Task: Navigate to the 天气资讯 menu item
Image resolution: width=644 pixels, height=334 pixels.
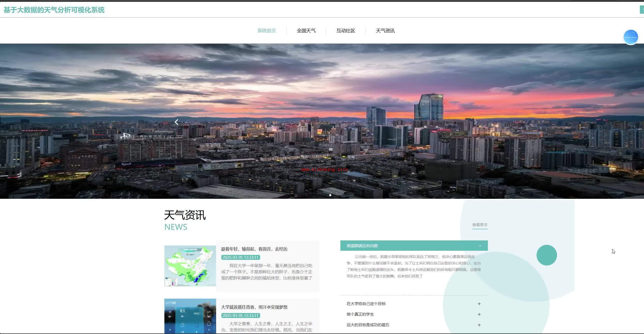Action: (385, 31)
